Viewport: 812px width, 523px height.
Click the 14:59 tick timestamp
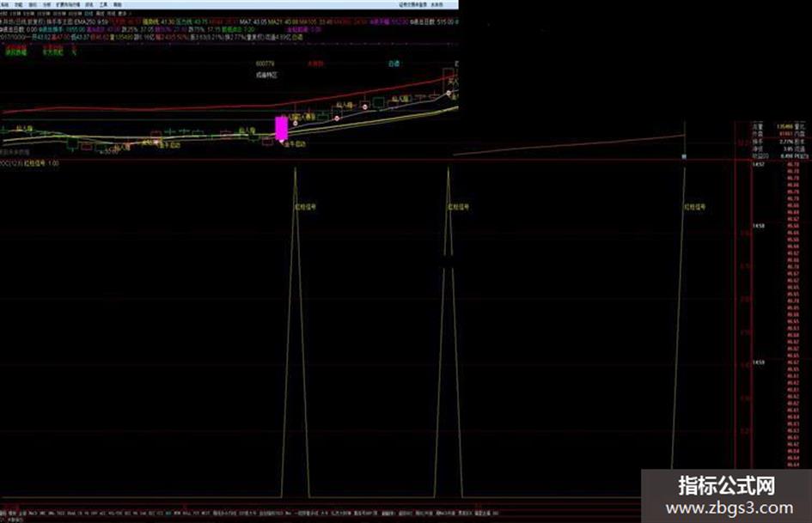point(758,362)
